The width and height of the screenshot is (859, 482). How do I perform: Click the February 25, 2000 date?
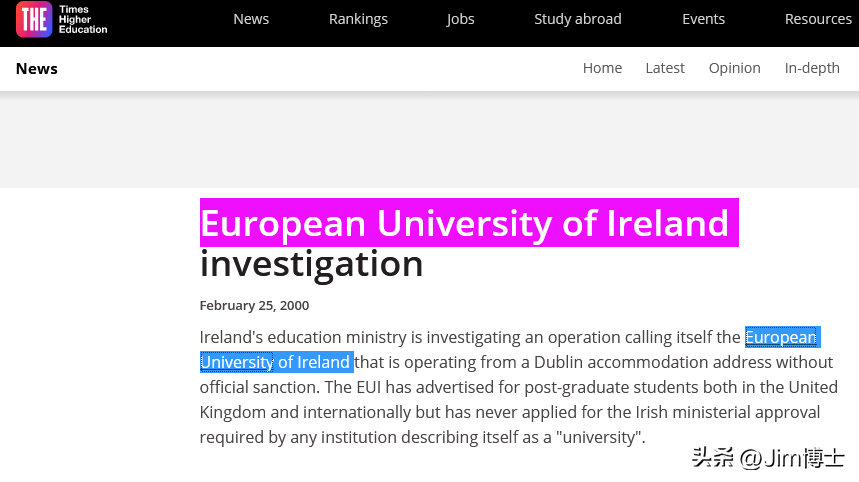click(x=254, y=306)
